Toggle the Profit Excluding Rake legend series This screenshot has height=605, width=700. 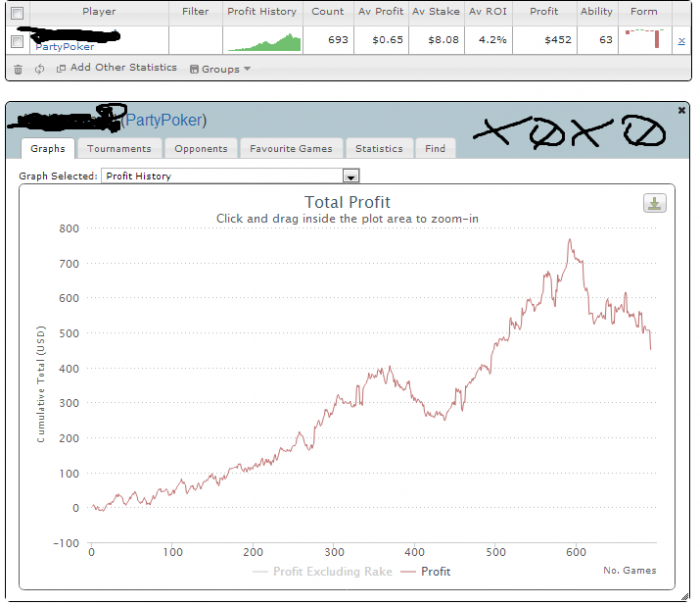[323, 572]
